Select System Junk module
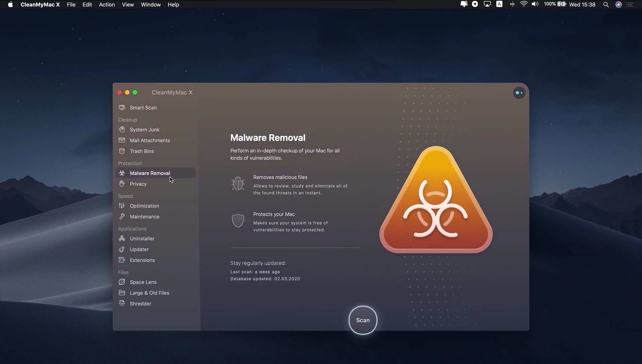Viewport: 642px width, 364px height. [156, 129]
